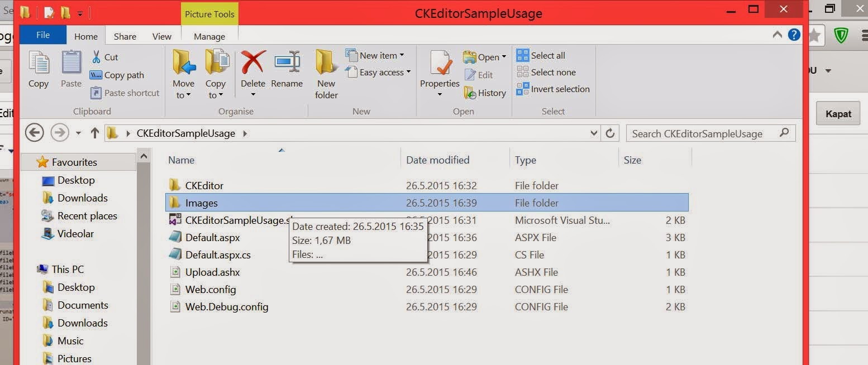Viewport: 868px width, 365px height.
Task: Create a New folder from the ribbon
Action: pos(326,74)
